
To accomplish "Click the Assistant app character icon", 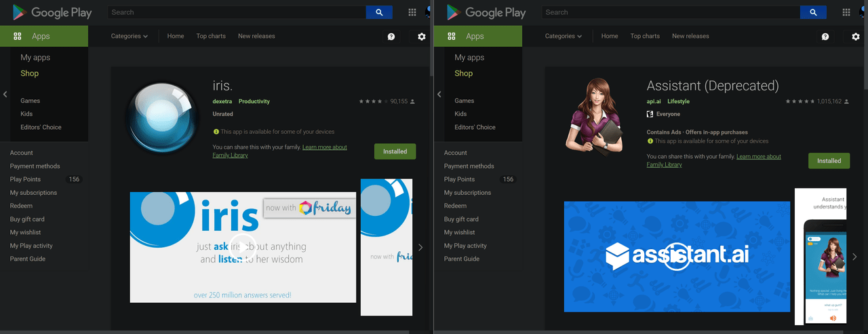I will pos(595,115).
